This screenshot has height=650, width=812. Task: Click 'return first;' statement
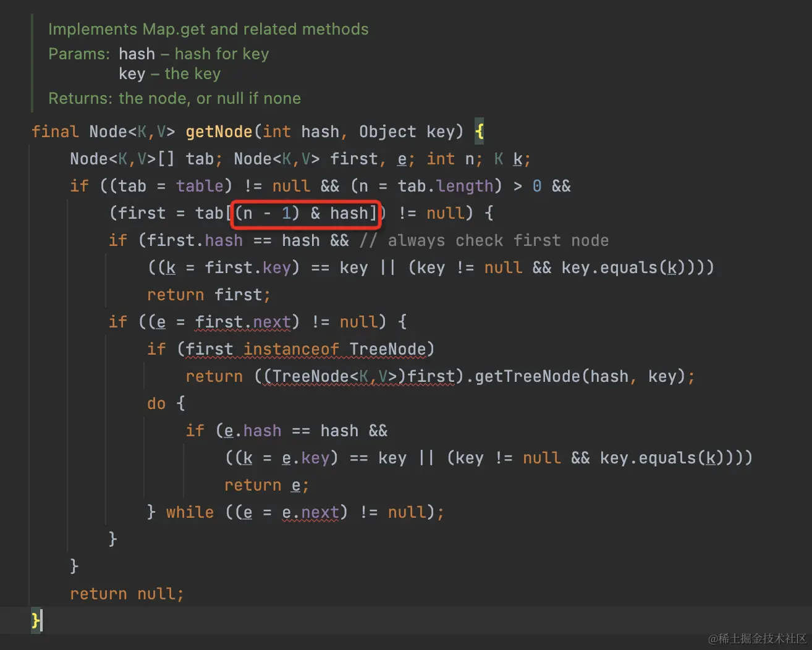(209, 295)
